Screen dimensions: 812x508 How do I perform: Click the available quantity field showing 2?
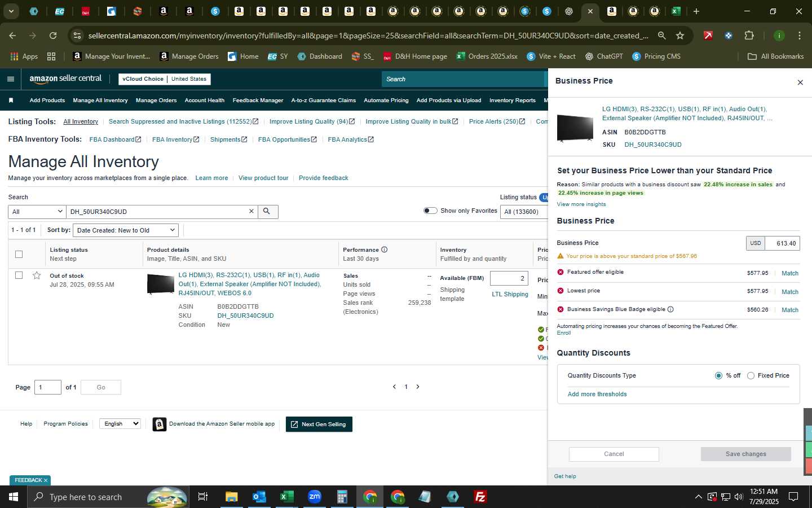point(509,278)
